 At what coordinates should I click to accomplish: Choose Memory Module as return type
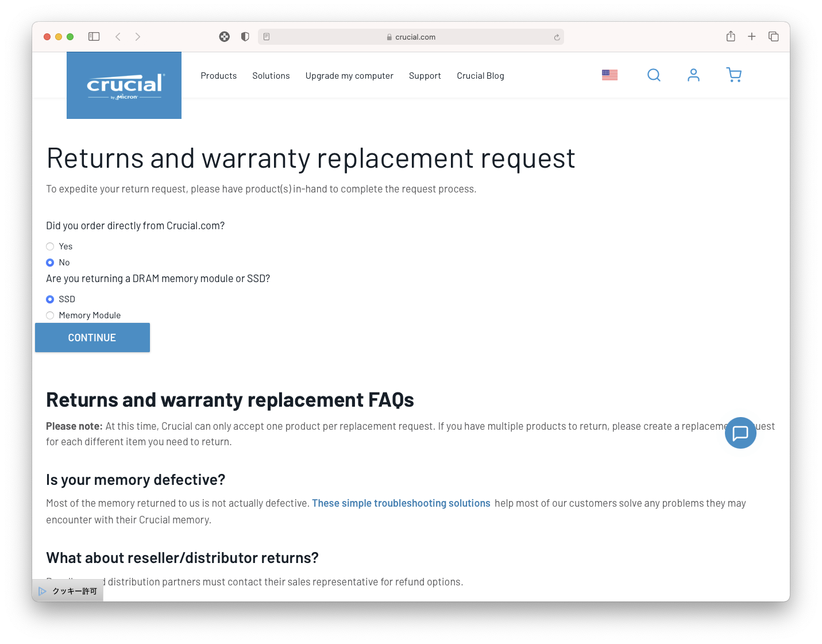[x=50, y=315]
